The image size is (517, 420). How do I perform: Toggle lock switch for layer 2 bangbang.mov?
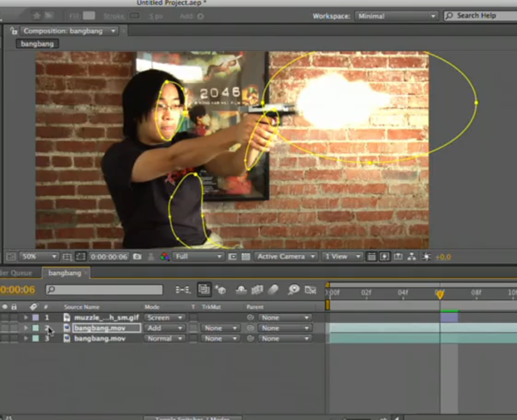pos(14,328)
